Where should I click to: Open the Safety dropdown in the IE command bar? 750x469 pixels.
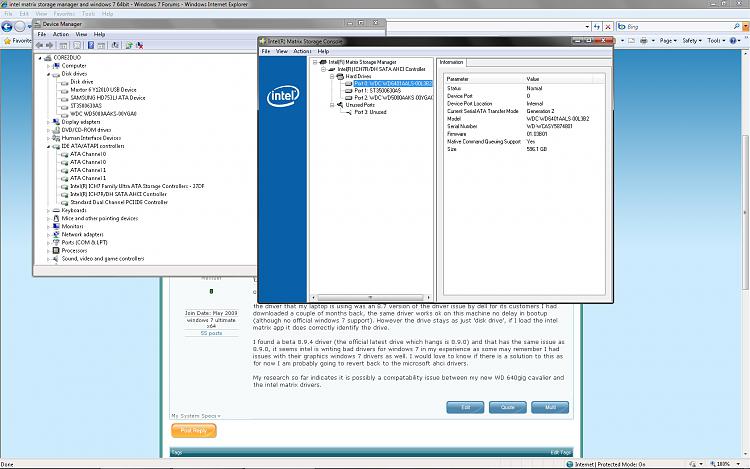(692, 41)
